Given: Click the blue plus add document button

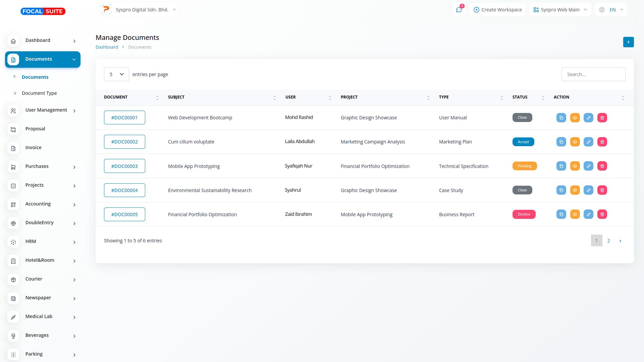Looking at the screenshot, I should pos(628,42).
